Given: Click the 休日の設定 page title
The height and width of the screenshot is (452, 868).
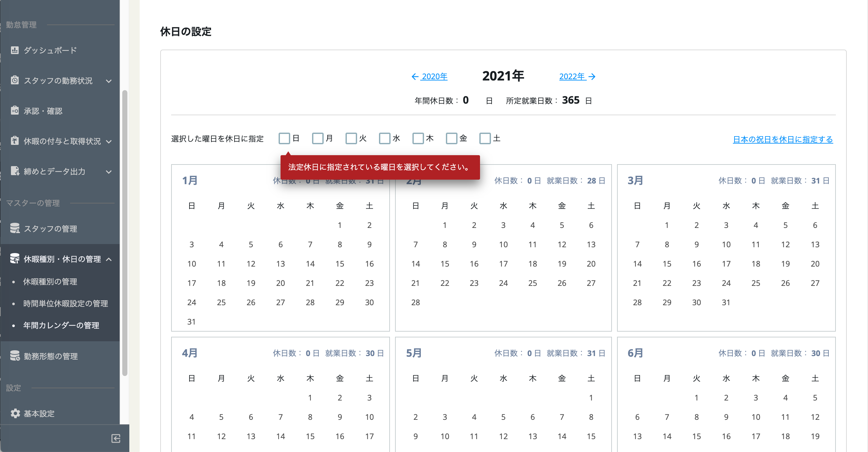Looking at the screenshot, I should tap(186, 31).
